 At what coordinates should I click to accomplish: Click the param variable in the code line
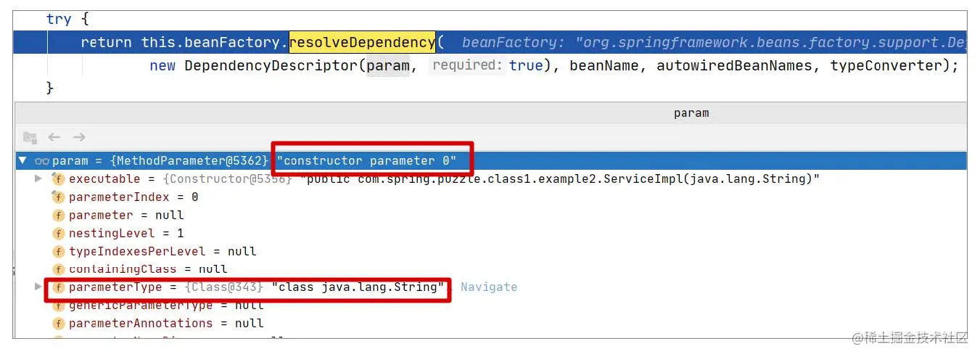pyautogui.click(x=388, y=65)
